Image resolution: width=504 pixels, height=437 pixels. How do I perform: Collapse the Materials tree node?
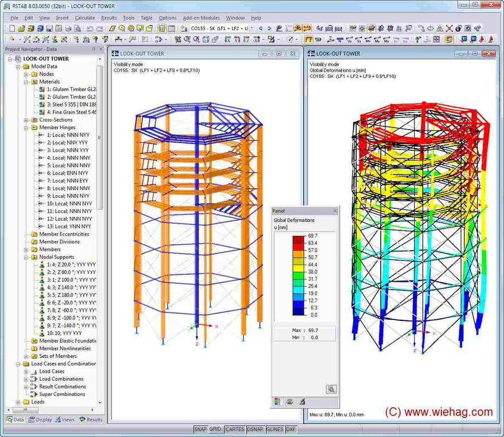coord(26,82)
